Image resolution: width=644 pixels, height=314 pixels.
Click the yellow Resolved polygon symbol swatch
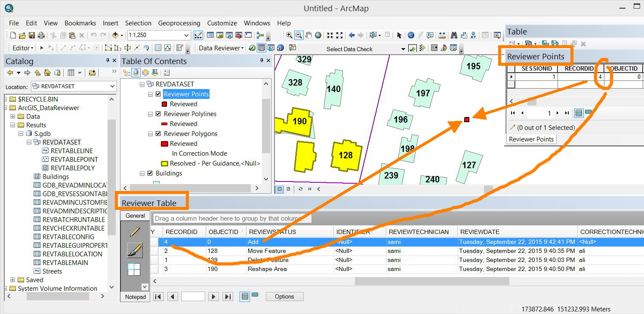coord(164,163)
